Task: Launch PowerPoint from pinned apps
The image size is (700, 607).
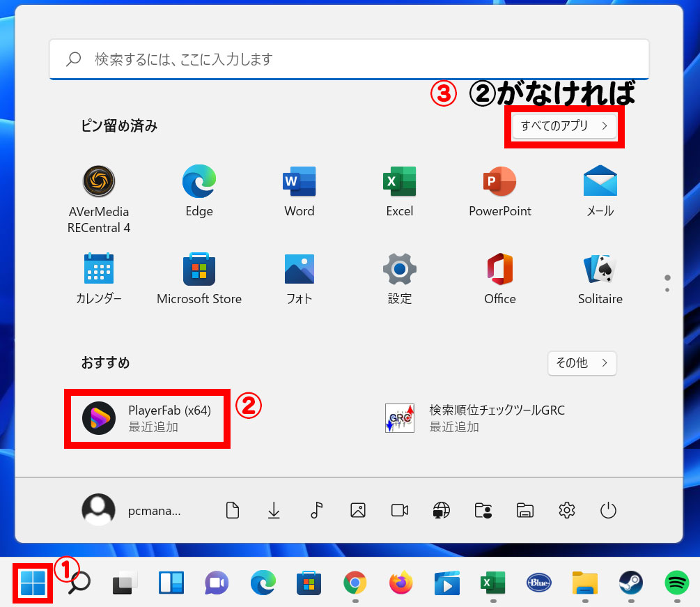Action: (x=500, y=191)
